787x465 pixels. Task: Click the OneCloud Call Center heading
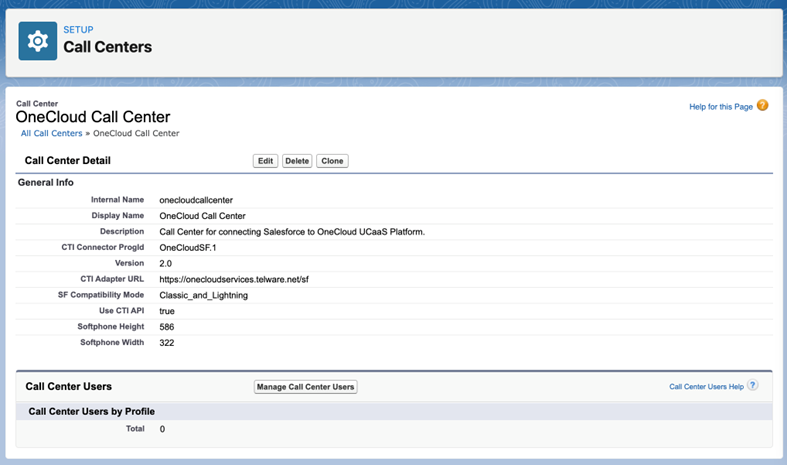[93, 117]
